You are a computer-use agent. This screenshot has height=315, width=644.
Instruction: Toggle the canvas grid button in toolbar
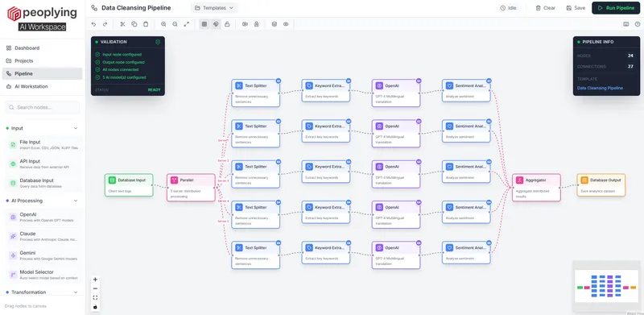click(204, 24)
